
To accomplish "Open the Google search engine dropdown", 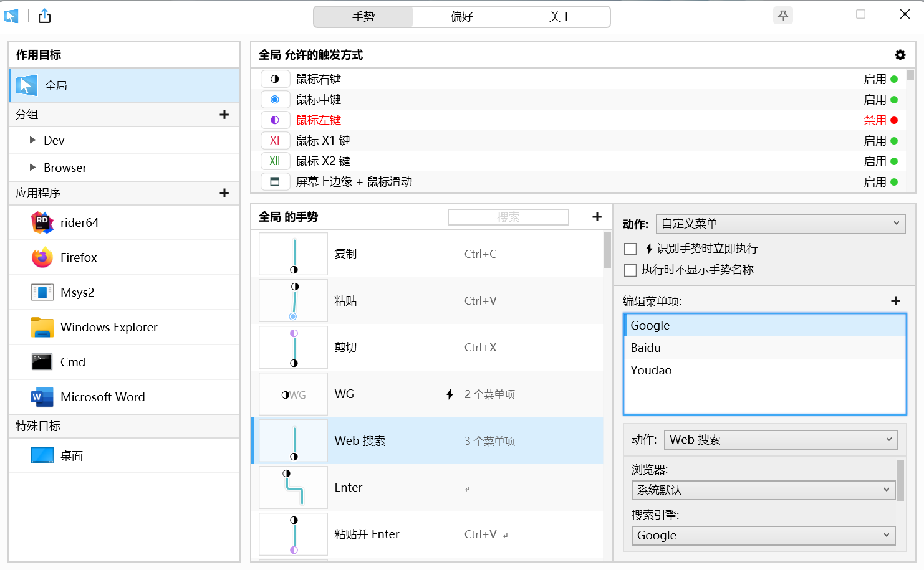I will pyautogui.click(x=764, y=536).
